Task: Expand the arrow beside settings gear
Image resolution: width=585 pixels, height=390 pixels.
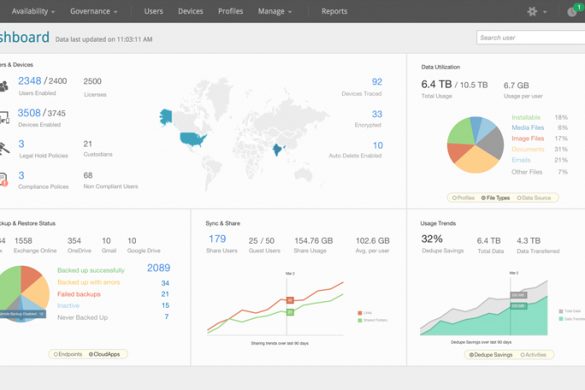Action: pyautogui.click(x=545, y=12)
